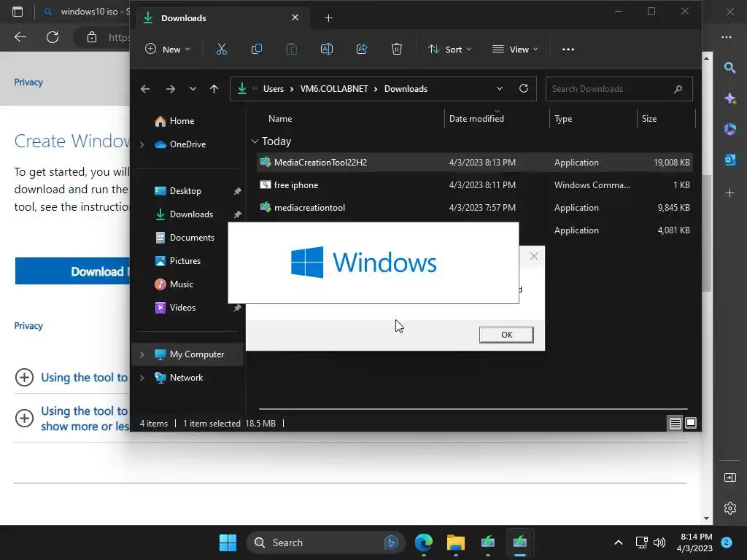Click the volume speaker icon in tray
This screenshot has height=560, width=747.
click(x=659, y=542)
